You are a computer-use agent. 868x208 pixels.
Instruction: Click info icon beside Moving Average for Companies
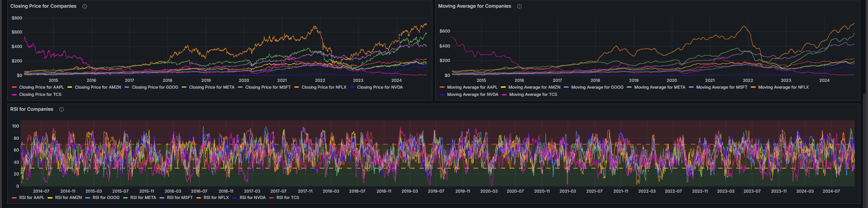click(519, 6)
